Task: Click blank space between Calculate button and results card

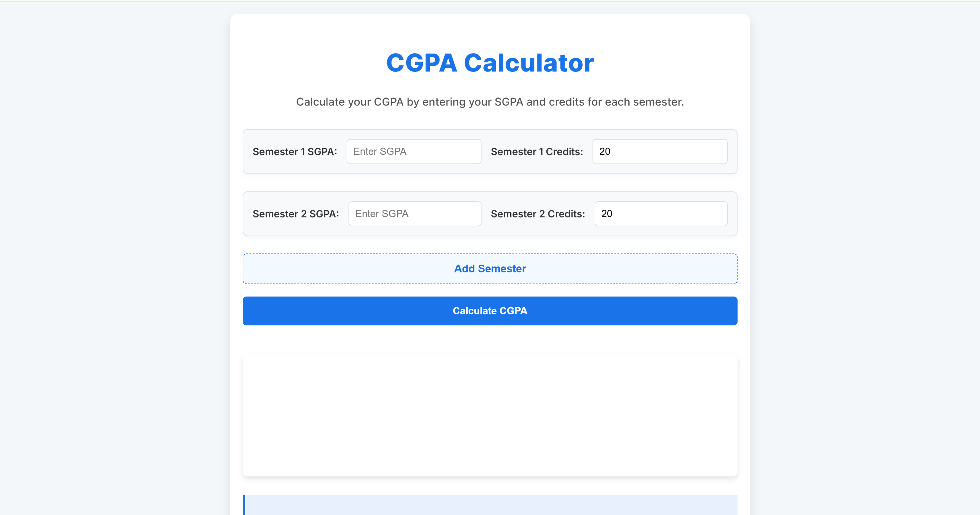Action: pyautogui.click(x=490, y=340)
